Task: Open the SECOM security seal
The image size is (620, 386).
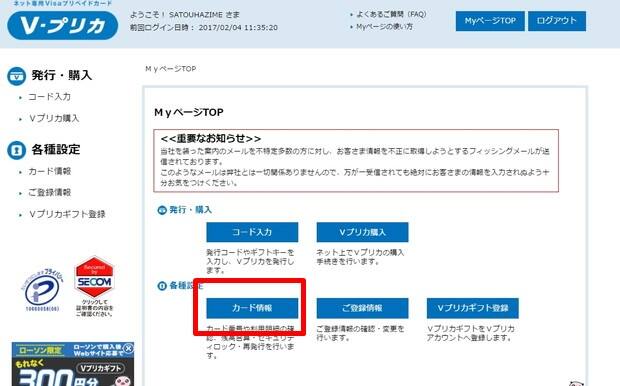Action: (94, 286)
